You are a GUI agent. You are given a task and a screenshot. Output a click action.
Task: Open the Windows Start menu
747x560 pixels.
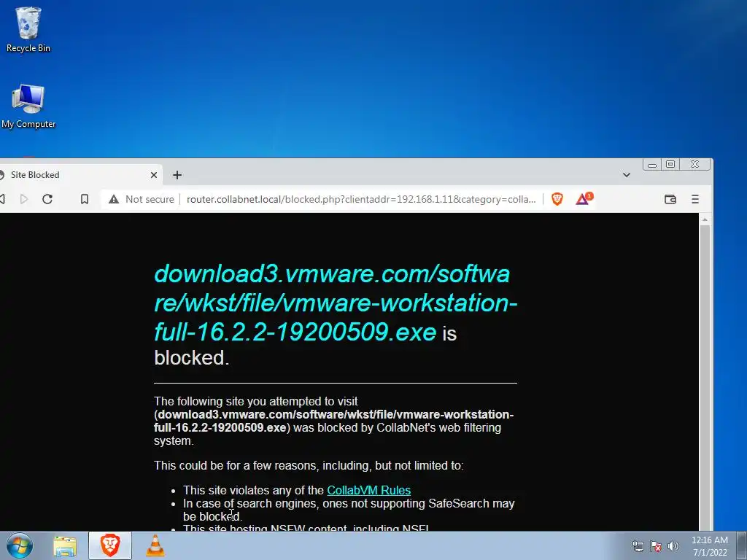pos(20,545)
